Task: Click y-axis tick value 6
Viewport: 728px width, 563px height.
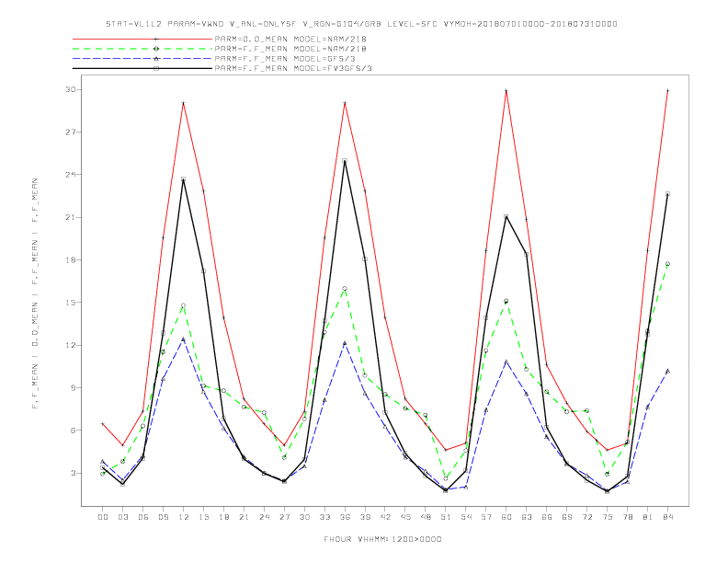Action: (x=73, y=431)
